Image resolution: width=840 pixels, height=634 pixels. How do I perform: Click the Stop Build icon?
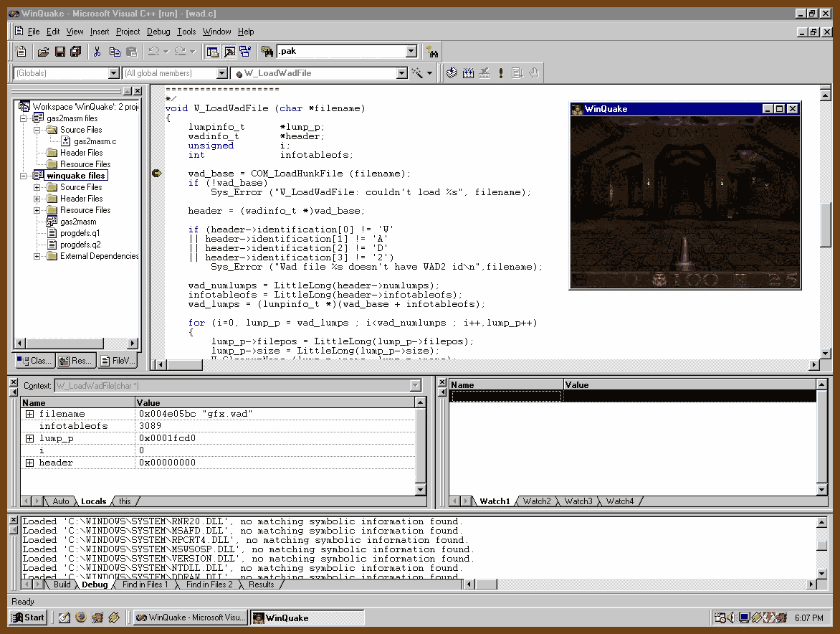(485, 73)
